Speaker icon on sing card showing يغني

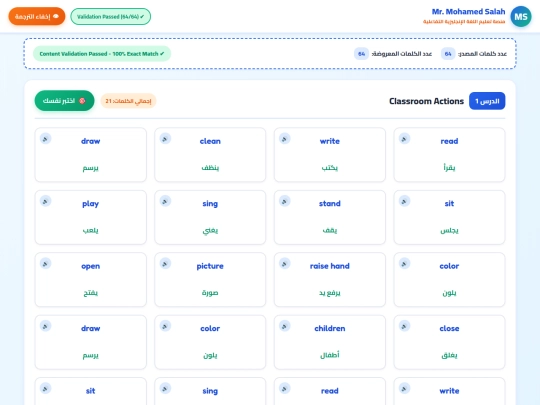(165, 201)
